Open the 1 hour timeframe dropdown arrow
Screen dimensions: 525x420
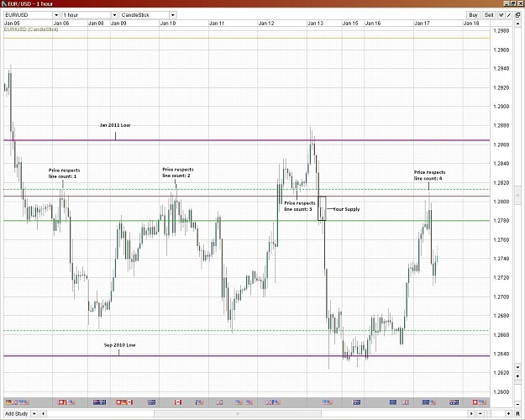pos(114,15)
